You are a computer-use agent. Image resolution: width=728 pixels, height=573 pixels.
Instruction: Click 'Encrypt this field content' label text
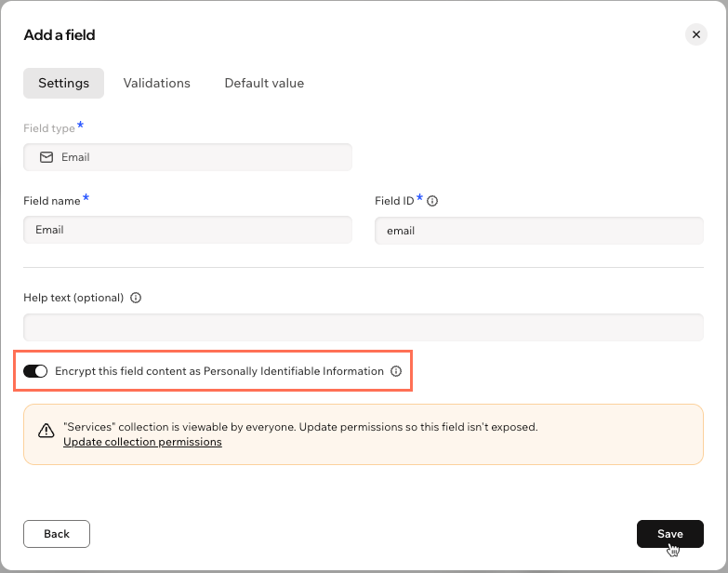tap(219, 371)
